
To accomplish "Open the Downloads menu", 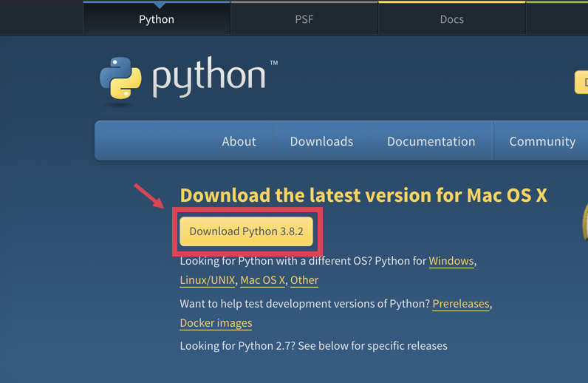I will pos(321,141).
